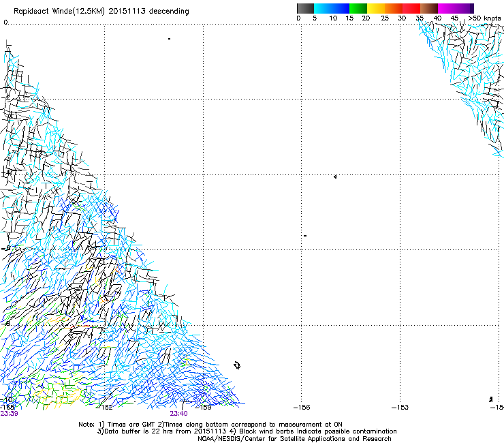Click the magenta-purple 40-50 knots color segment
The width and height of the screenshot is (504, 443).
[x=456, y=8]
